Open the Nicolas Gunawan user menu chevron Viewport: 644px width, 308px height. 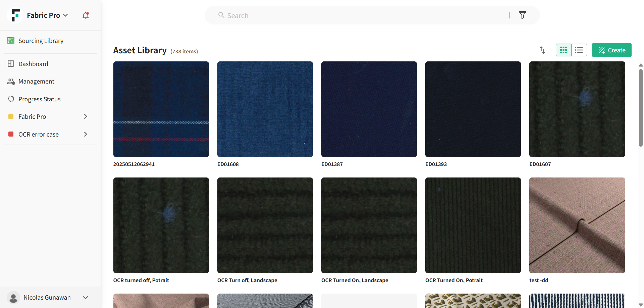86,298
